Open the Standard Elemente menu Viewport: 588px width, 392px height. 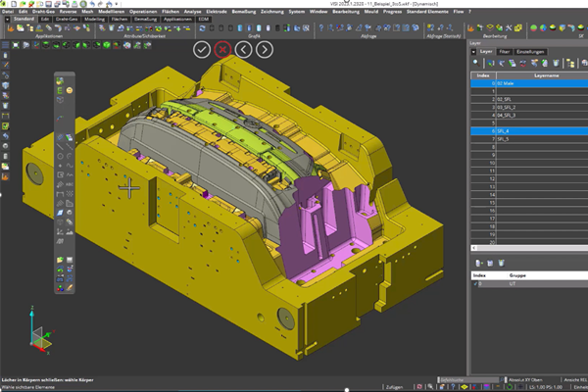coord(427,12)
